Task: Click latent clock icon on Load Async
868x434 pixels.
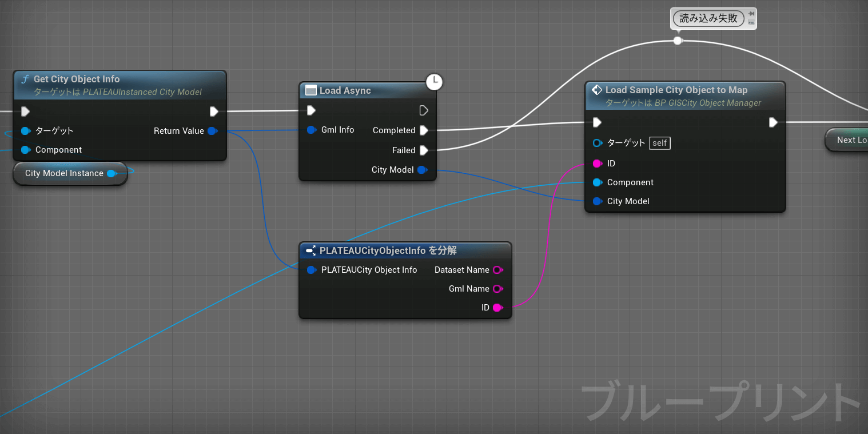Action: tap(435, 82)
